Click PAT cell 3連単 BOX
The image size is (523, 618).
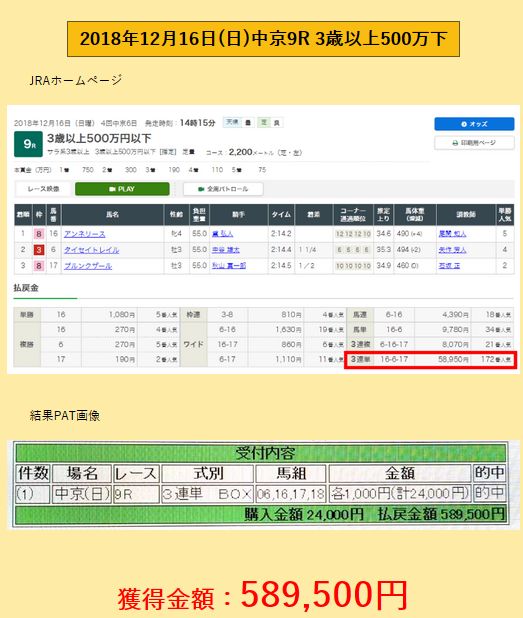click(207, 494)
